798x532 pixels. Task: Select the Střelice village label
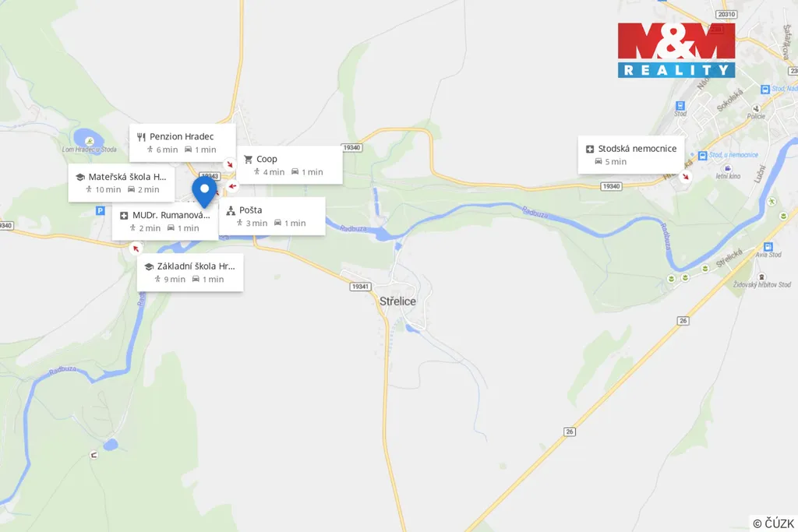coord(397,301)
